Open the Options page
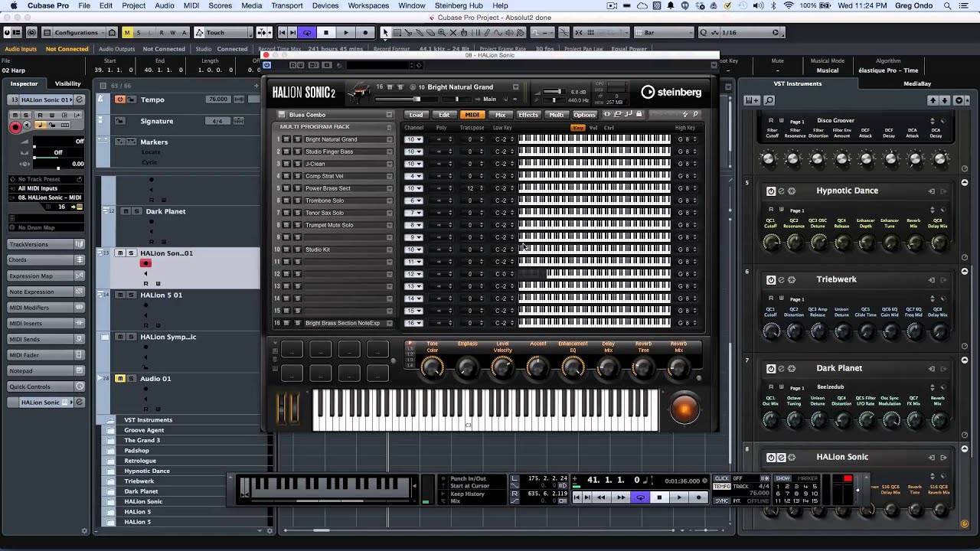 pyautogui.click(x=584, y=115)
